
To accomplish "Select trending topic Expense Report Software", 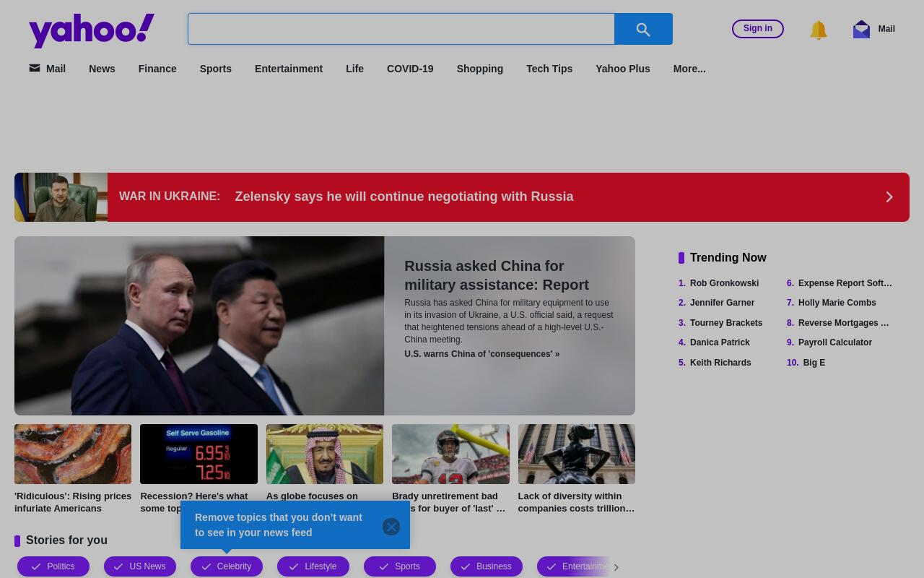I will tap(845, 283).
